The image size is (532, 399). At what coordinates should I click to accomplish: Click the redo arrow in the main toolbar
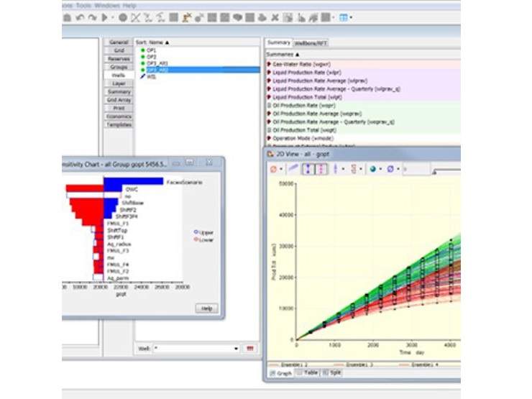tap(91, 17)
